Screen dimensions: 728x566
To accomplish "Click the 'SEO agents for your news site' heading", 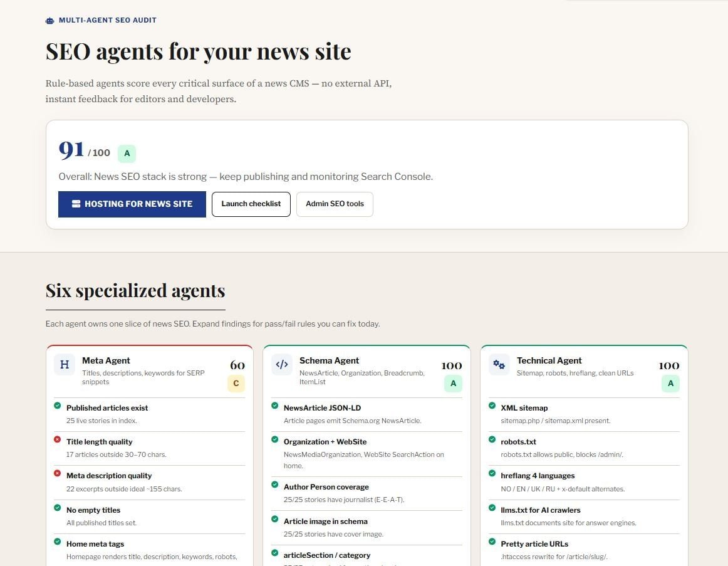I will (198, 51).
